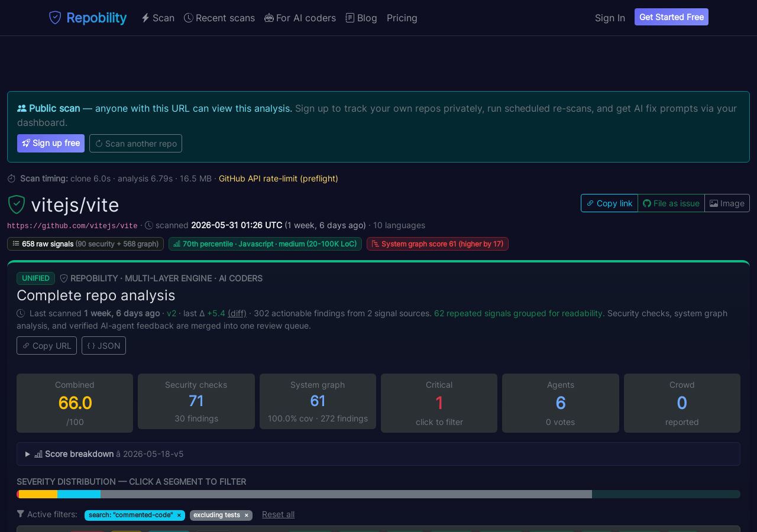Click the v2 version text
757x532 pixels.
pos(172,313)
